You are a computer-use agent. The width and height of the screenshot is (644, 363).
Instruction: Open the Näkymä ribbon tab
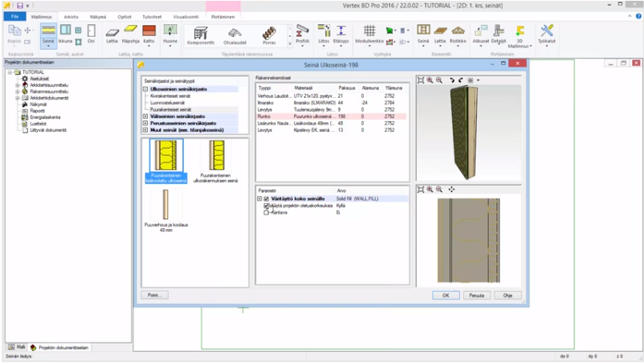click(97, 16)
